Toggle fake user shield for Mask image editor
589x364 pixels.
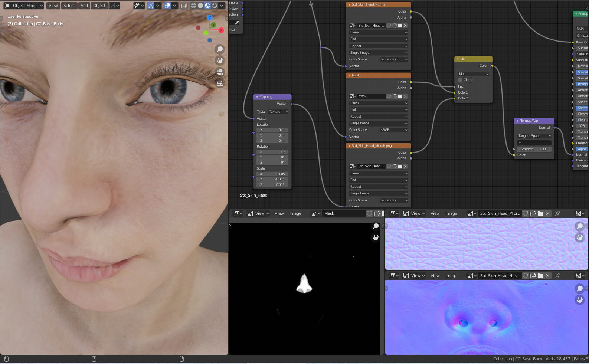370,213
